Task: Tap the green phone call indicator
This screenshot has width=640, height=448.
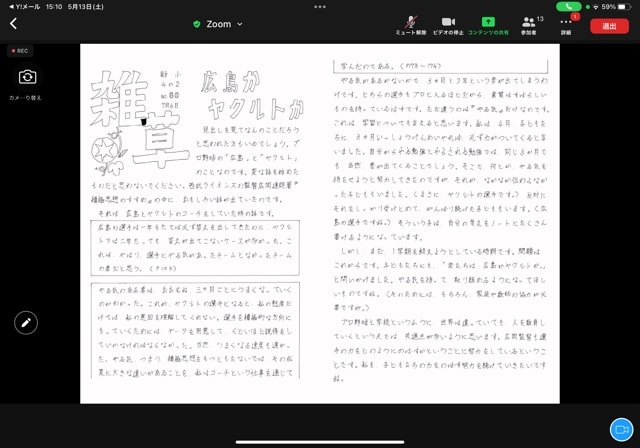Action: (x=569, y=7)
